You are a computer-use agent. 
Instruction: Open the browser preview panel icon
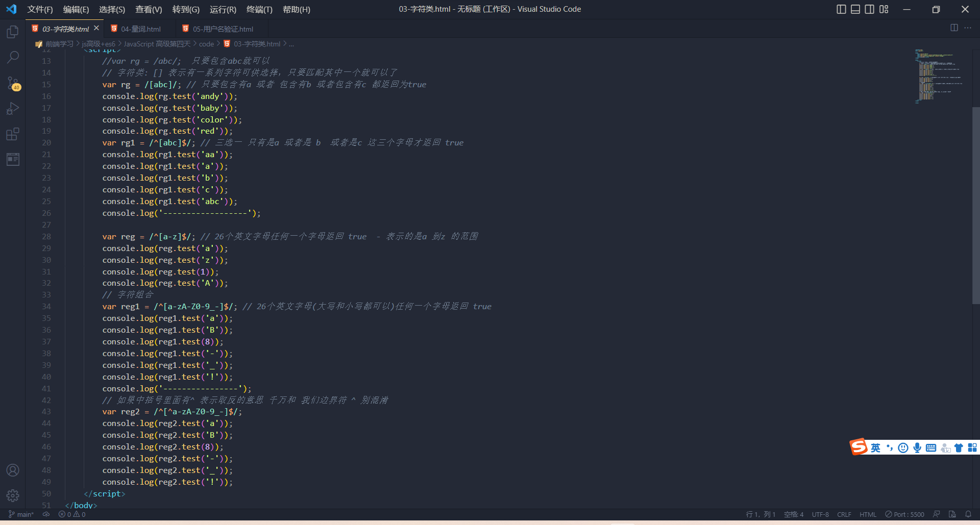point(13,159)
